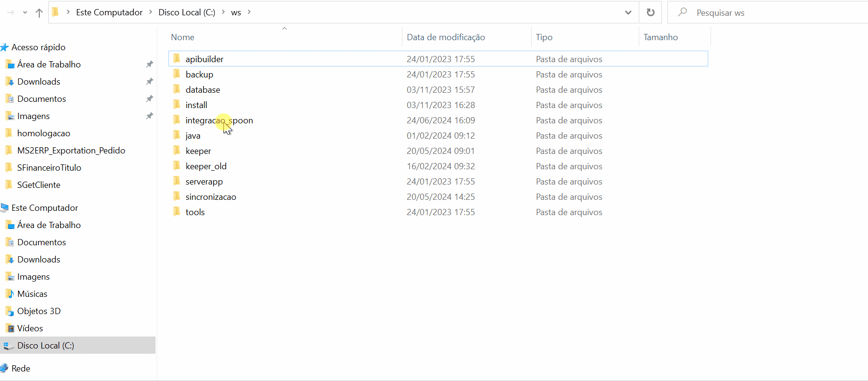868x381 pixels.
Task: Click the keeper folder icon
Action: 177,150
